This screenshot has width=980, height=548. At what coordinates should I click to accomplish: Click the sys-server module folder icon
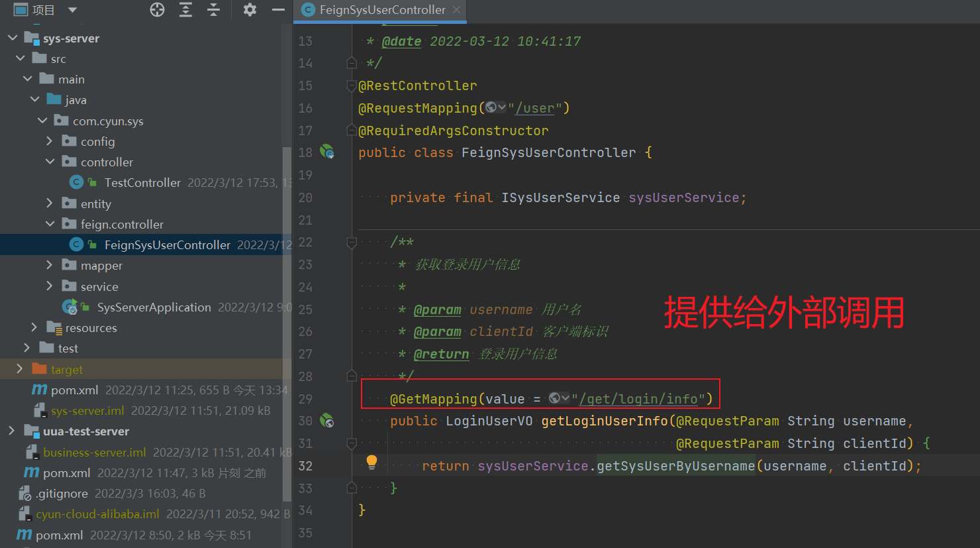coord(32,38)
